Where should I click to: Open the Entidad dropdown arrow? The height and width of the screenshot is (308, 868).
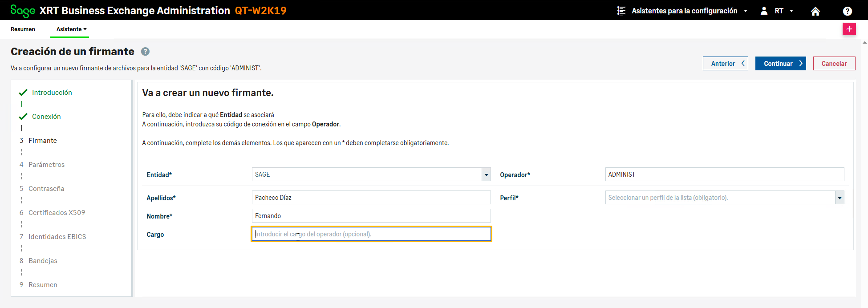(x=486, y=174)
